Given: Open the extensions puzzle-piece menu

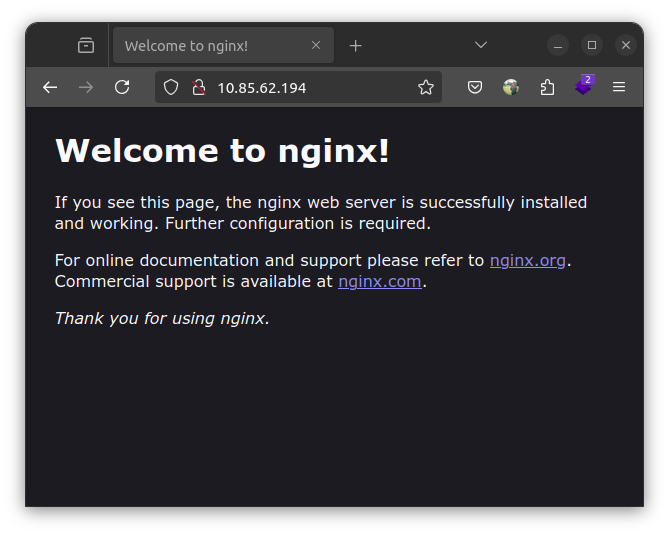Looking at the screenshot, I should tap(547, 87).
